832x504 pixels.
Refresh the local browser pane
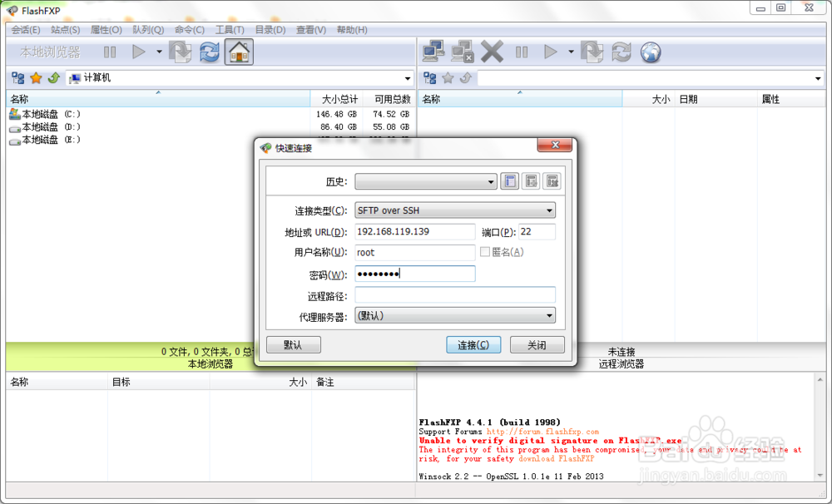click(x=210, y=52)
